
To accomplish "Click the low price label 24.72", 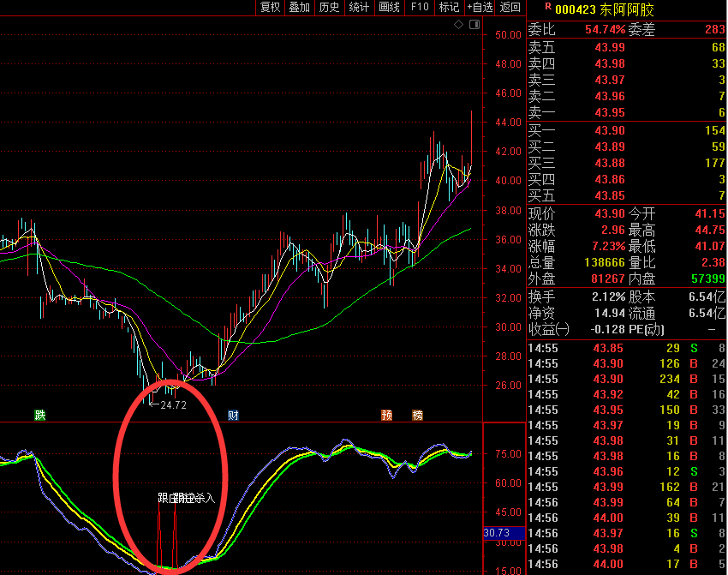I will point(173,405).
